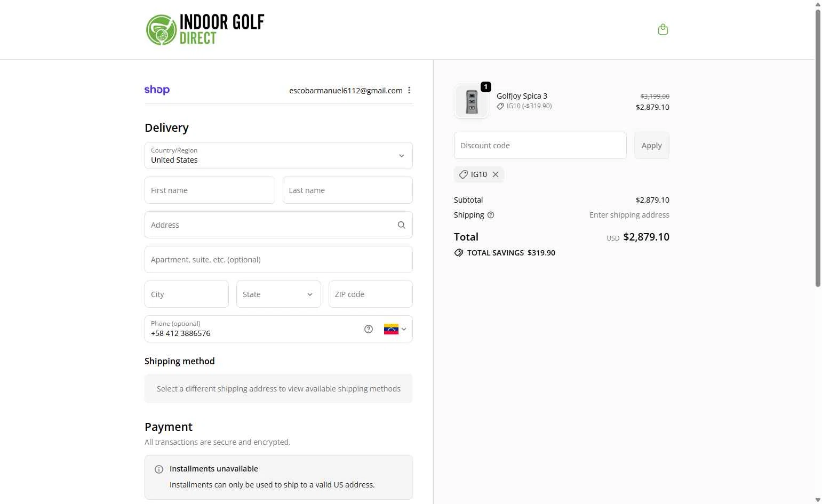The width and height of the screenshot is (822, 504).
Task: Click the ZIP code field
Action: click(371, 294)
